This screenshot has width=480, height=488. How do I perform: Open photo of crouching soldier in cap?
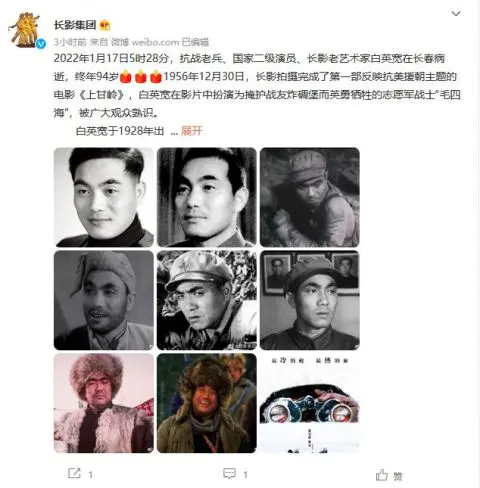tap(310, 197)
